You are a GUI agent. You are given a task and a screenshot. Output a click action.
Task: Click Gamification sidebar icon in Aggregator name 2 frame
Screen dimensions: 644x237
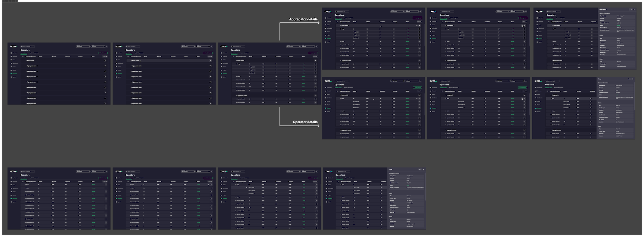click(11, 63)
